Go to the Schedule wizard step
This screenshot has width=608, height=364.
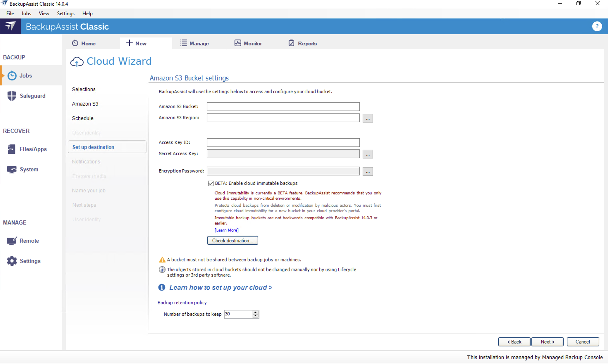point(83,118)
